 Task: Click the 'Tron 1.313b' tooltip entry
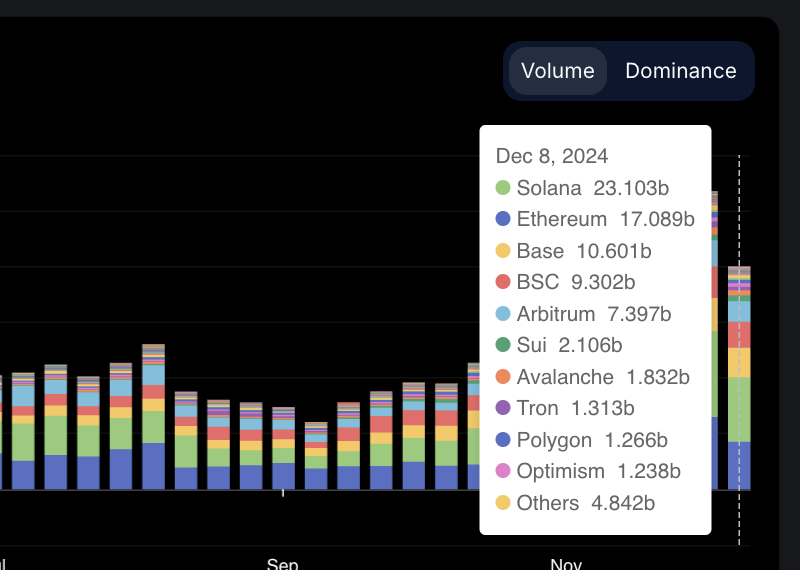click(x=565, y=408)
